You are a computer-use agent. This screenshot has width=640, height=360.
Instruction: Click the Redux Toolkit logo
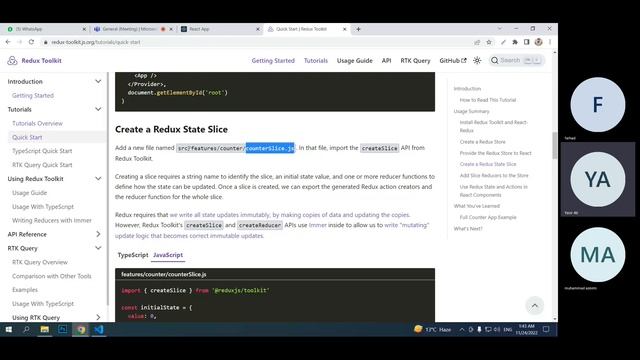[x=34, y=60]
